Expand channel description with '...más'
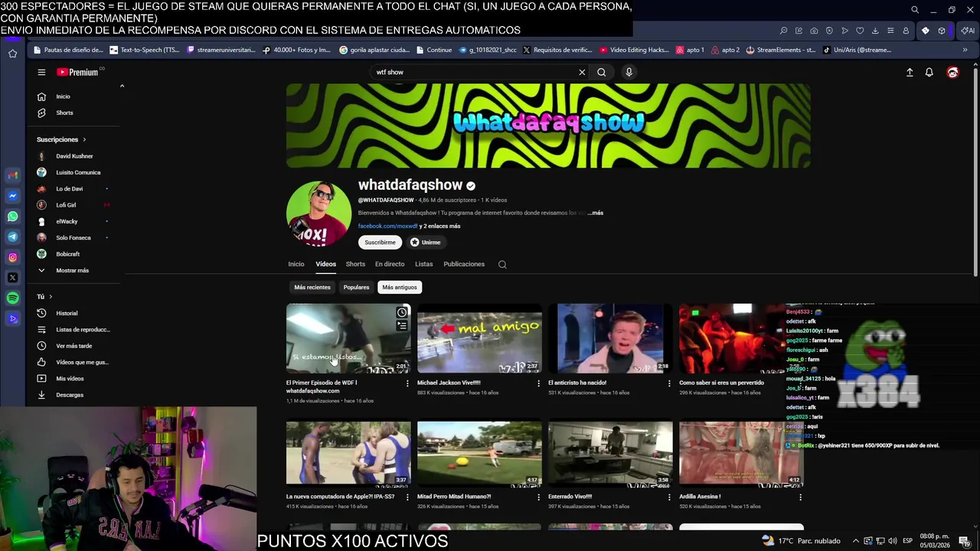This screenshot has height=551, width=980. pos(595,213)
